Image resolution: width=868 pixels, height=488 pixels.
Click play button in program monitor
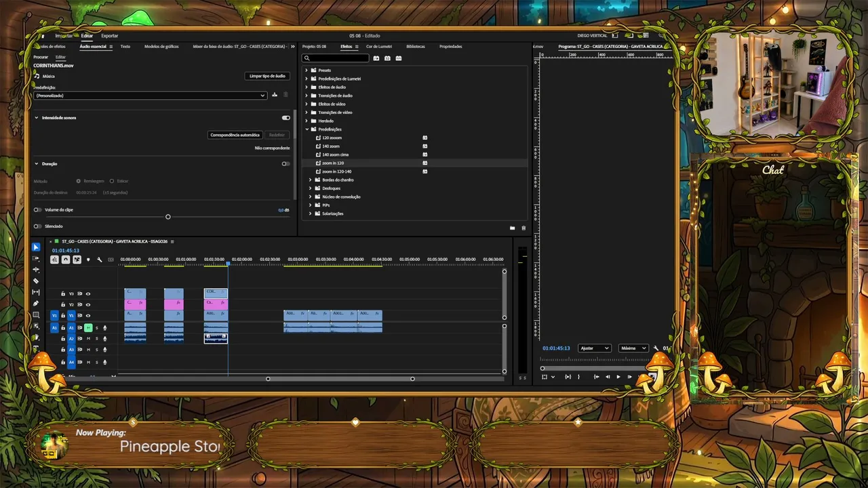click(618, 377)
